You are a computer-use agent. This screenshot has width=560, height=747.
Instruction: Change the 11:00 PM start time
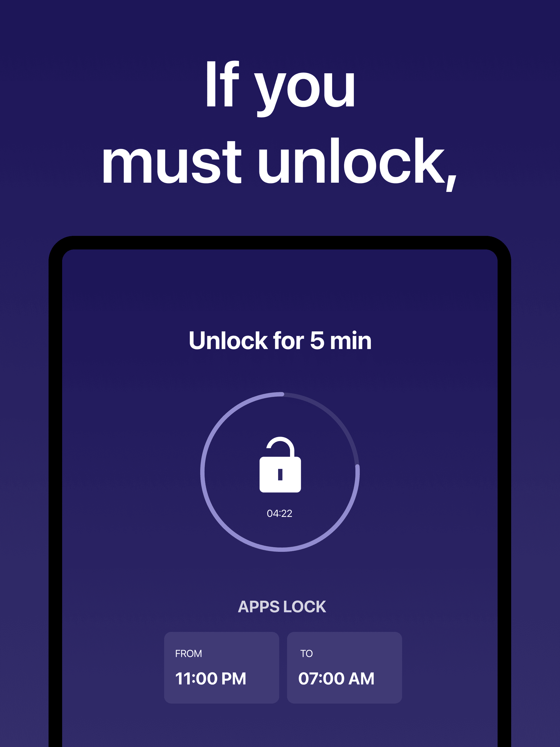tap(211, 678)
